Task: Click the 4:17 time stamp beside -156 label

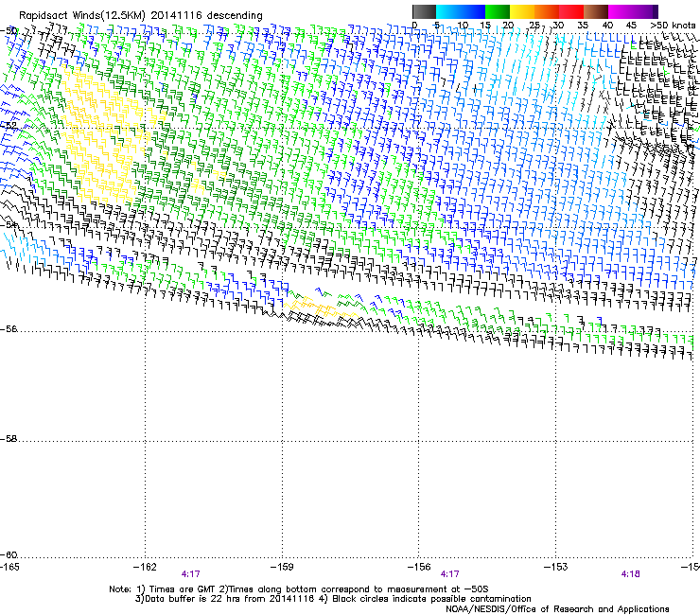Action: [x=449, y=574]
